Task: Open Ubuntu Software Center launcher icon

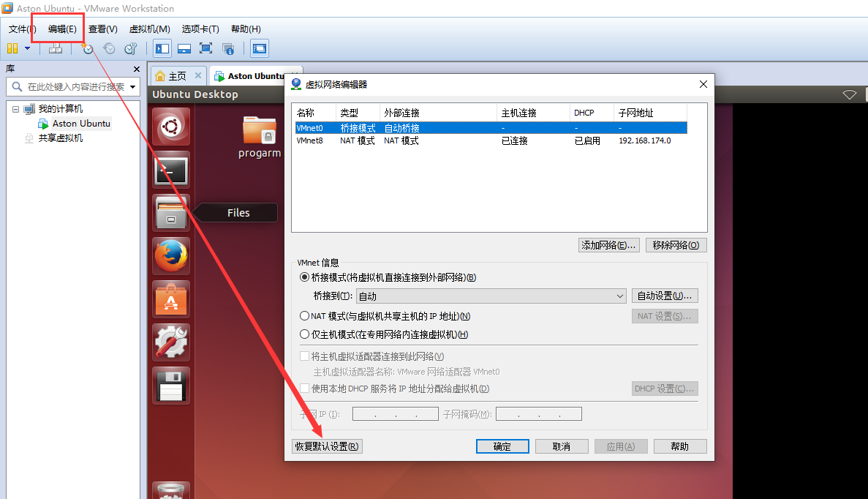Action: coord(171,299)
